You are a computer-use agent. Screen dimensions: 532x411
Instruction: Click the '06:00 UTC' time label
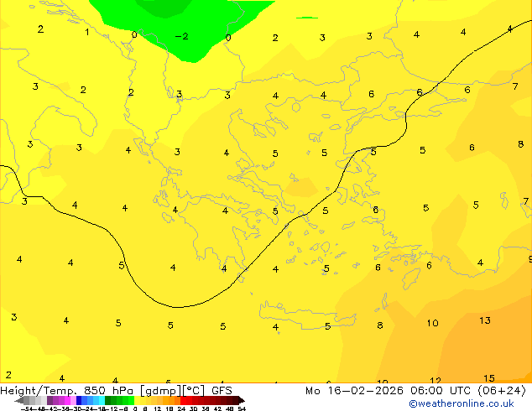coord(441,391)
